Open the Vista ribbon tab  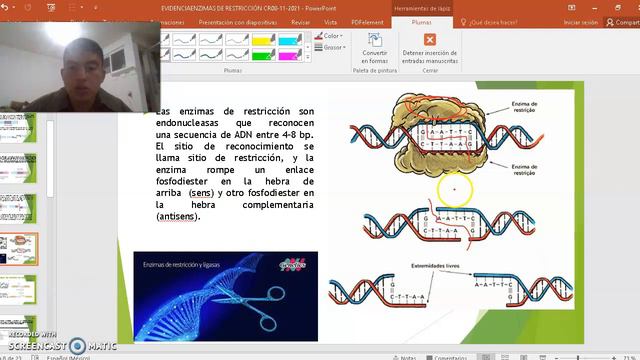(x=330, y=22)
